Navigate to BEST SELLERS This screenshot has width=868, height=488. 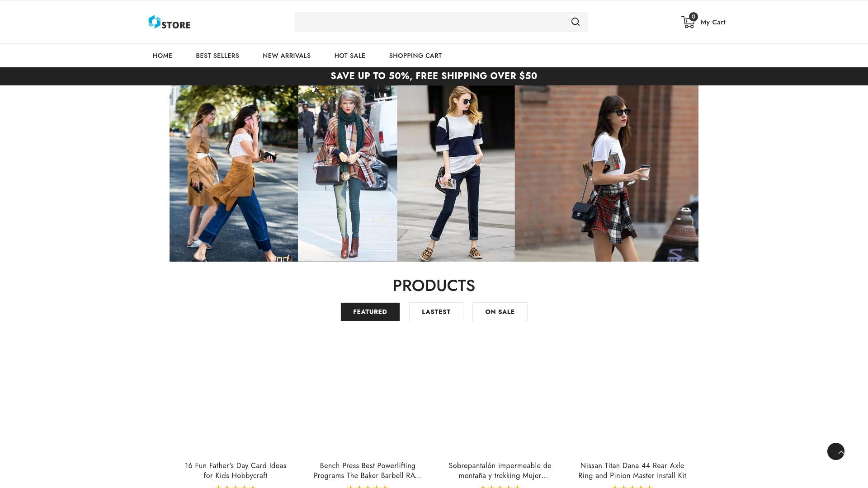click(x=217, y=56)
